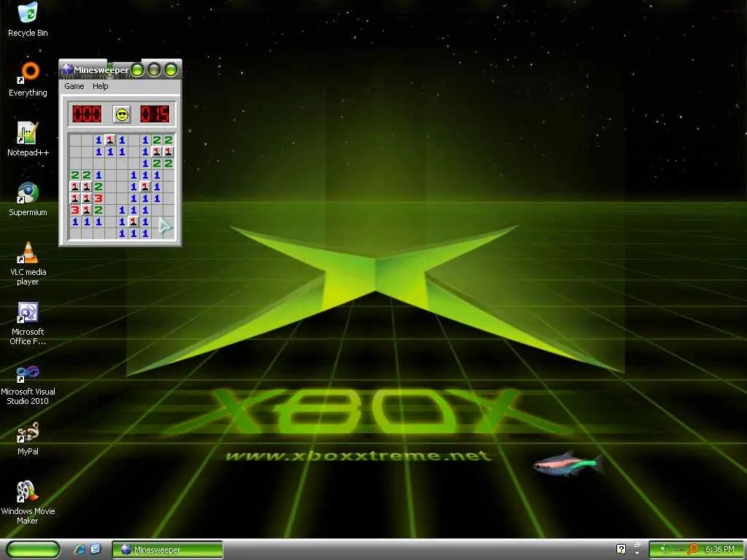Click the taskbar clock showing 6:36 PM
The width and height of the screenshot is (747, 560).
[x=720, y=550]
